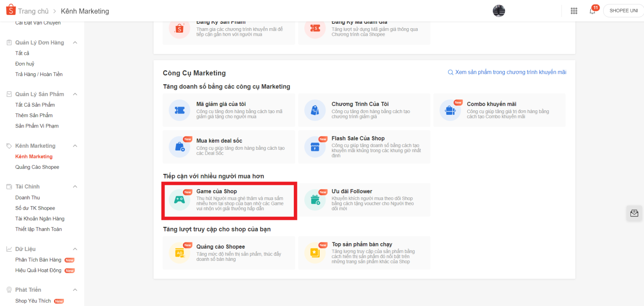The width and height of the screenshot is (644, 306).
Task: Click Xem sản phẩm trong chương trình khuyến mãi
Action: (x=510, y=72)
